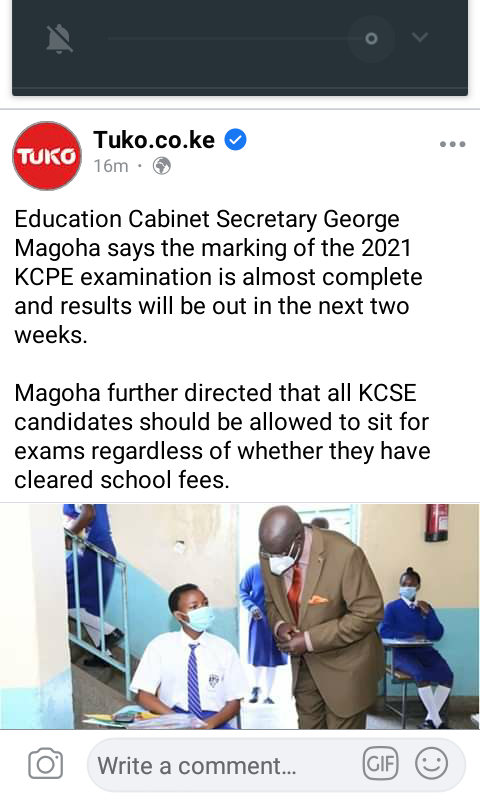Open the three-dot post options menu

[x=452, y=144]
